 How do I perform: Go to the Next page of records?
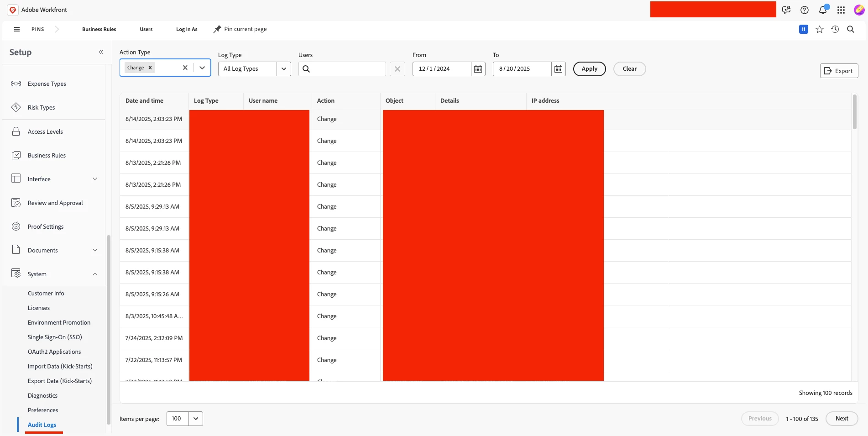tap(842, 419)
